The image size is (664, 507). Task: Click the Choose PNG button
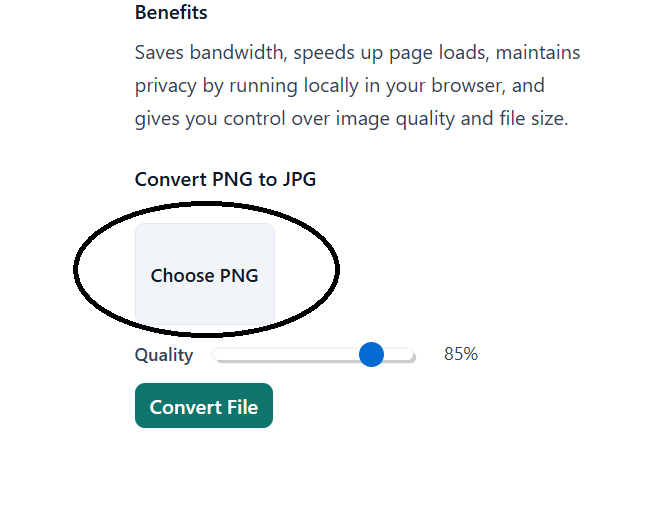(x=204, y=275)
